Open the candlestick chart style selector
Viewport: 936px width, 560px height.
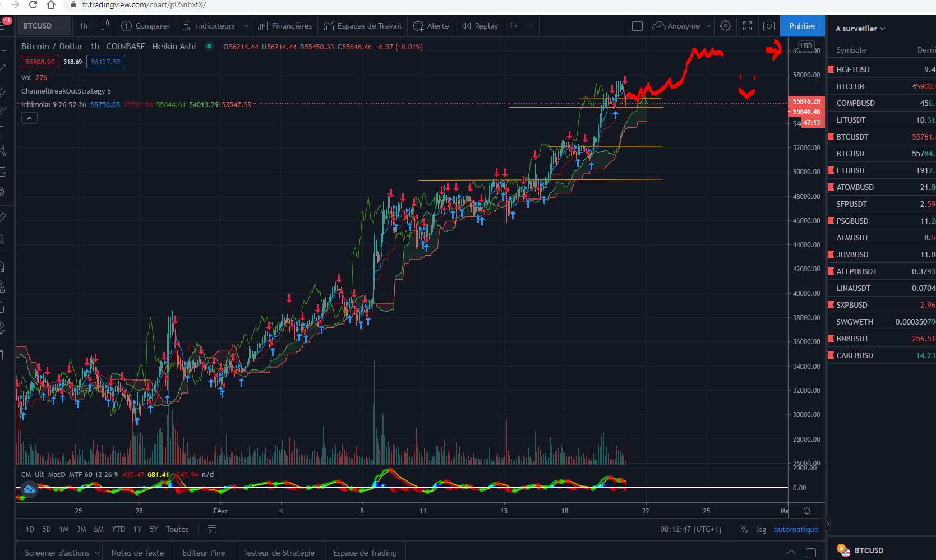pyautogui.click(x=105, y=26)
